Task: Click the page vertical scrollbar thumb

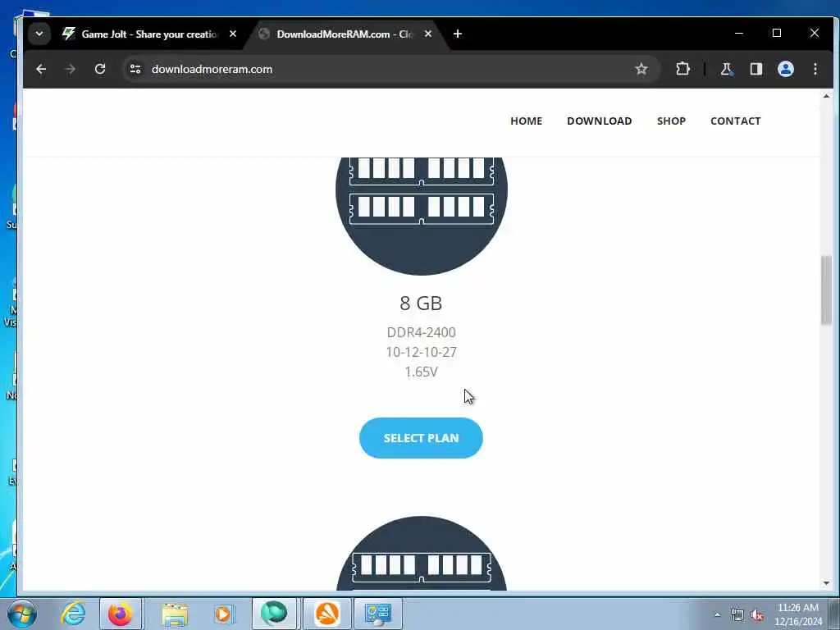Action: click(826, 290)
